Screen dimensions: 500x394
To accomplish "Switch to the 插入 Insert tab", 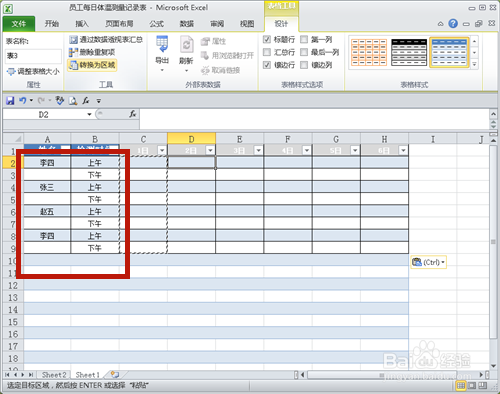I will 82,24.
